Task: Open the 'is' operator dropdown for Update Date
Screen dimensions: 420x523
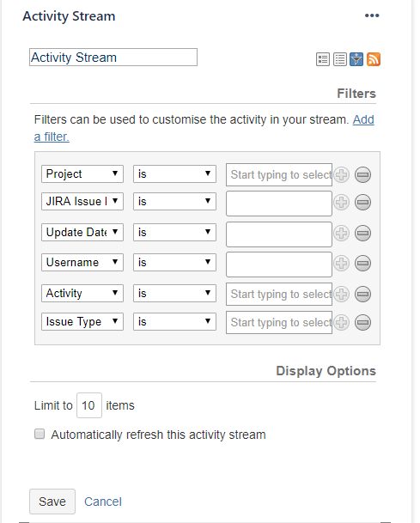Action: (x=174, y=232)
